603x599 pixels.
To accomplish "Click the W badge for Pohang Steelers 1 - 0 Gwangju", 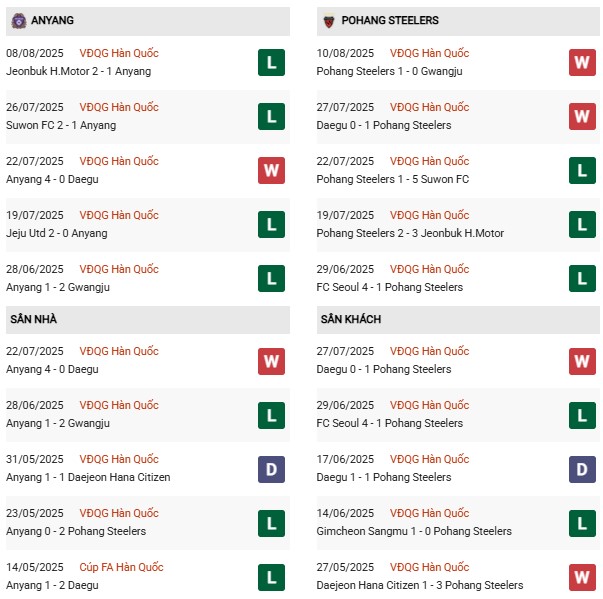I will 582,63.
